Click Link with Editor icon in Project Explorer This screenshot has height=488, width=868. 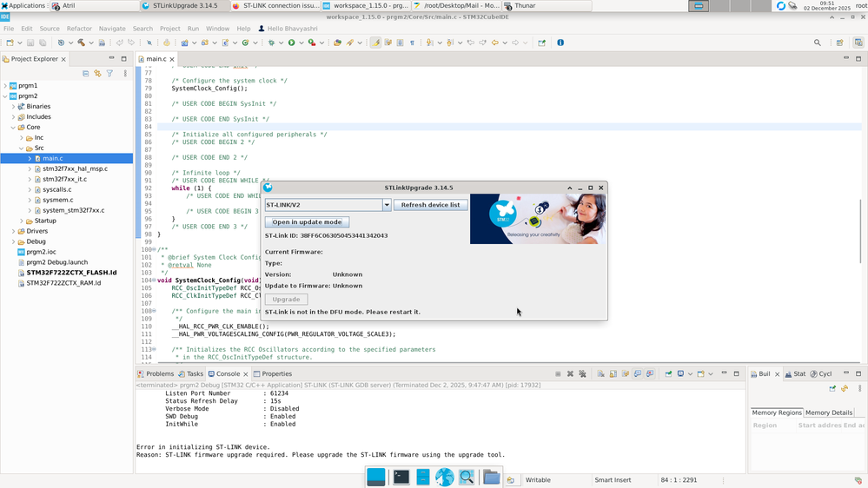point(97,74)
